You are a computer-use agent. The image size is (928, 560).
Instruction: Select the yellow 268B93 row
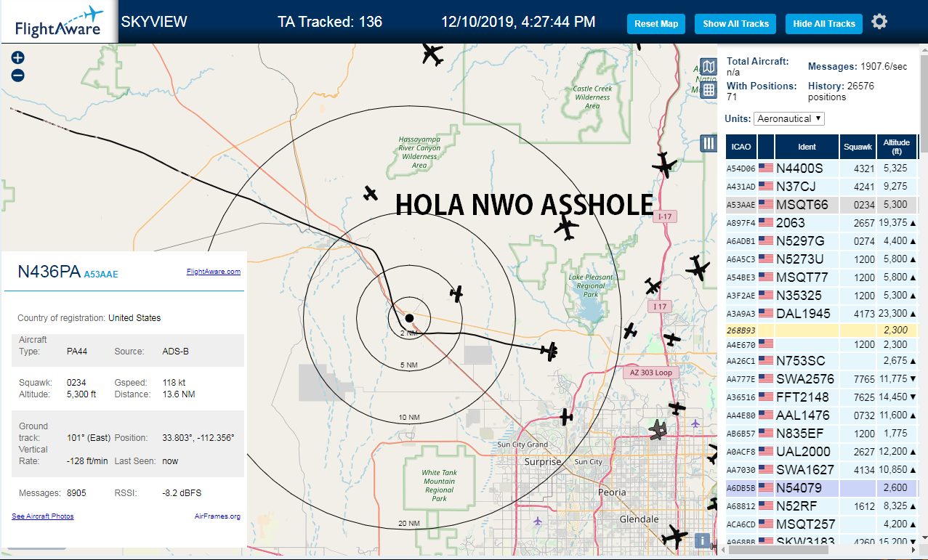pos(822,330)
